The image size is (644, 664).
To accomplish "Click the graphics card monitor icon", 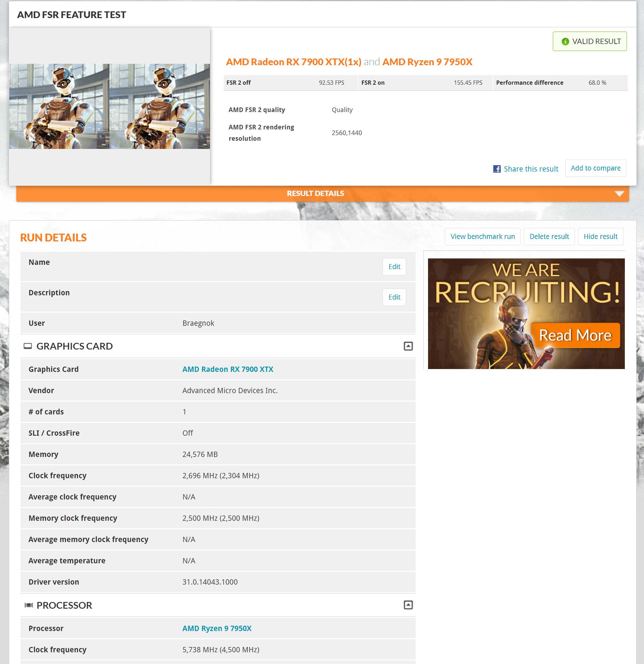I will click(28, 346).
